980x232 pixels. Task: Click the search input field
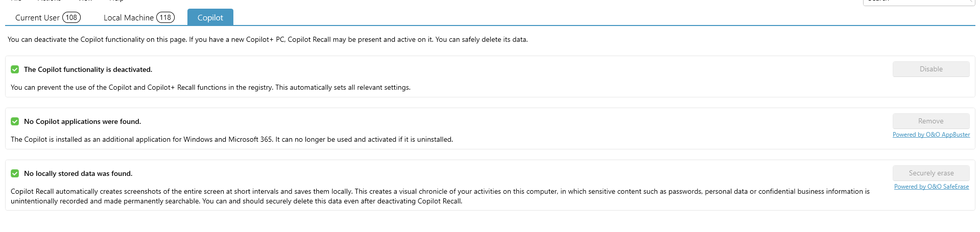click(919, 2)
